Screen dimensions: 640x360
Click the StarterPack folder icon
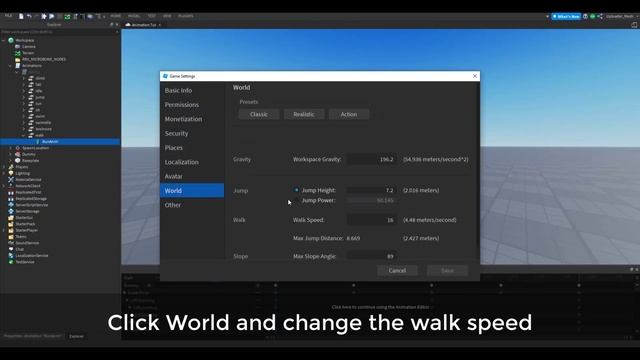click(11, 224)
